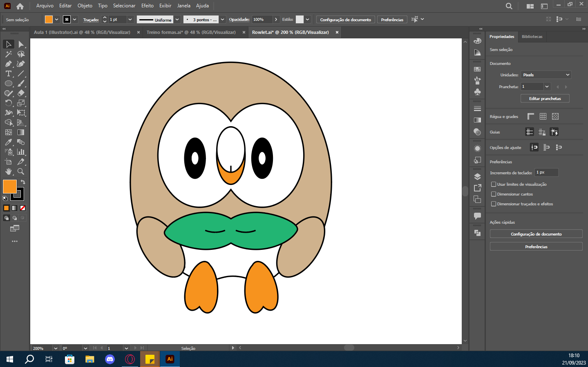Open the stroke color dropdown arrow

click(x=74, y=19)
